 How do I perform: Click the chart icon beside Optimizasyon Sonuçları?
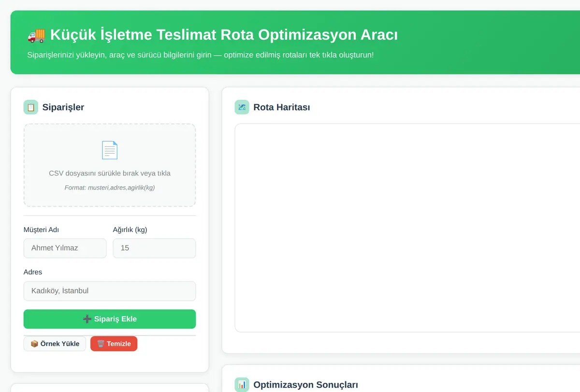(242, 385)
